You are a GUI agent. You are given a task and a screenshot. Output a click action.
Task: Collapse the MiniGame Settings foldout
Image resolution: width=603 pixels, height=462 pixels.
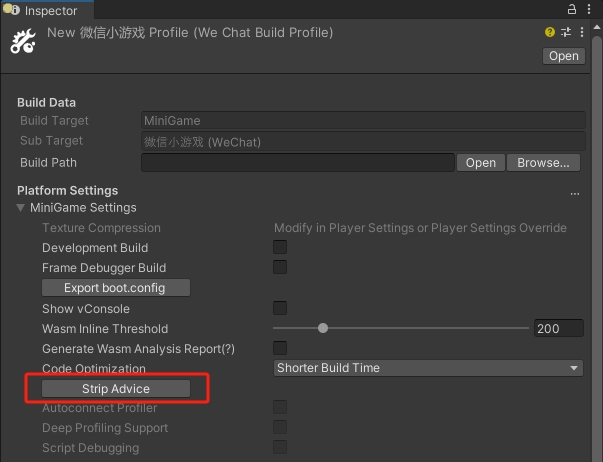tap(22, 208)
